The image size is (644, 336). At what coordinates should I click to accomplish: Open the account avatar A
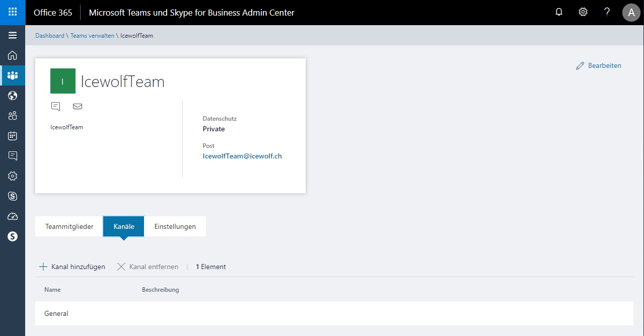631,13
